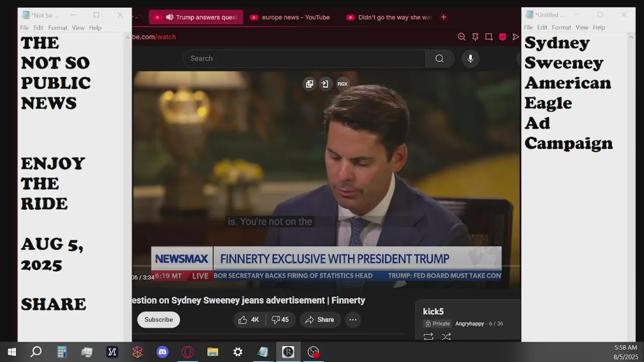Activate voice search microphone icon
This screenshot has height=362, width=644.
[470, 58]
